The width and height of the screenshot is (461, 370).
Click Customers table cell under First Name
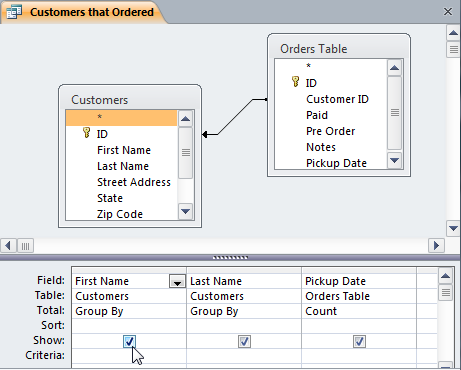coord(129,296)
